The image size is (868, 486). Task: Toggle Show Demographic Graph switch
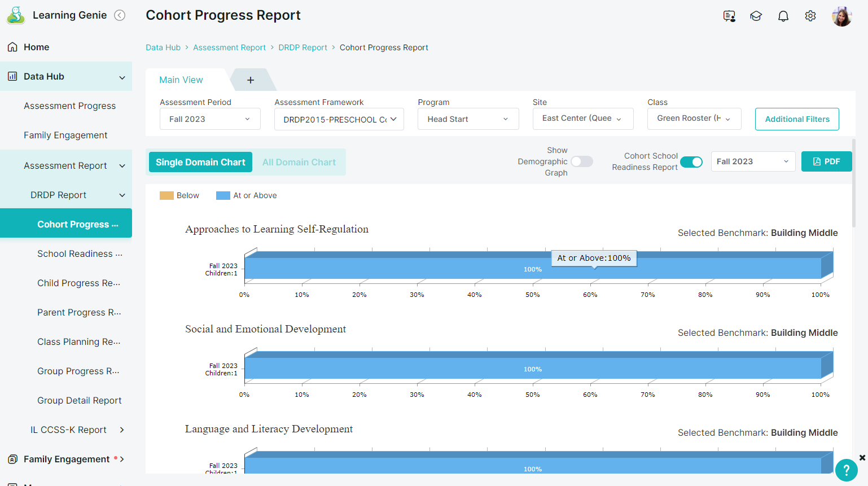coord(582,161)
